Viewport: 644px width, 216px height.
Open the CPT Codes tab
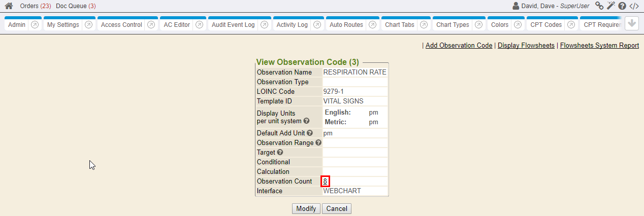point(546,25)
